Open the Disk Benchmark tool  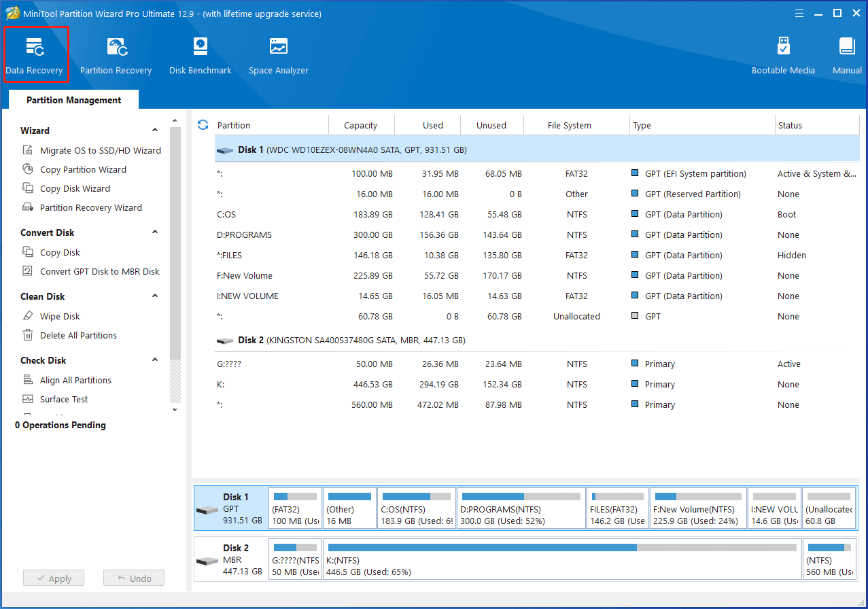click(200, 54)
